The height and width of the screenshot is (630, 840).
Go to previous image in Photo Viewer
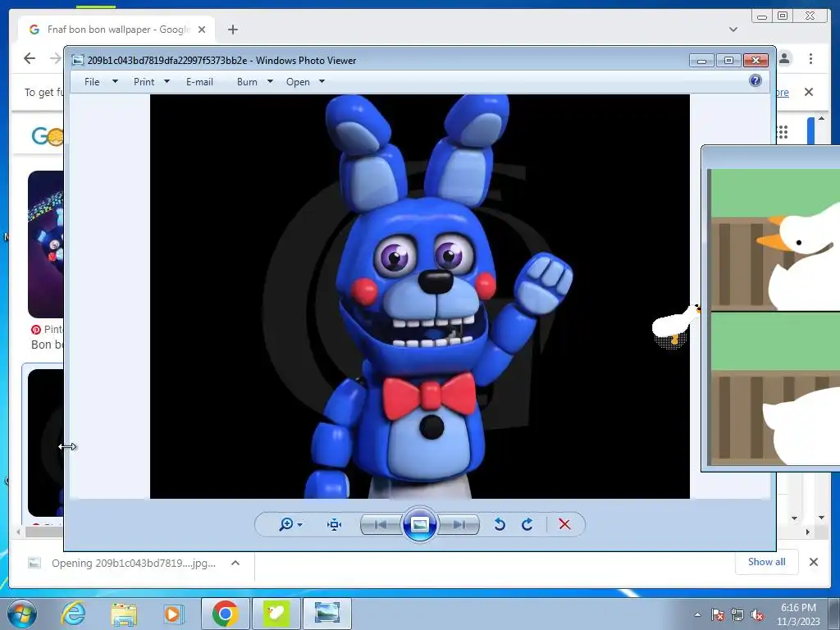coord(381,524)
